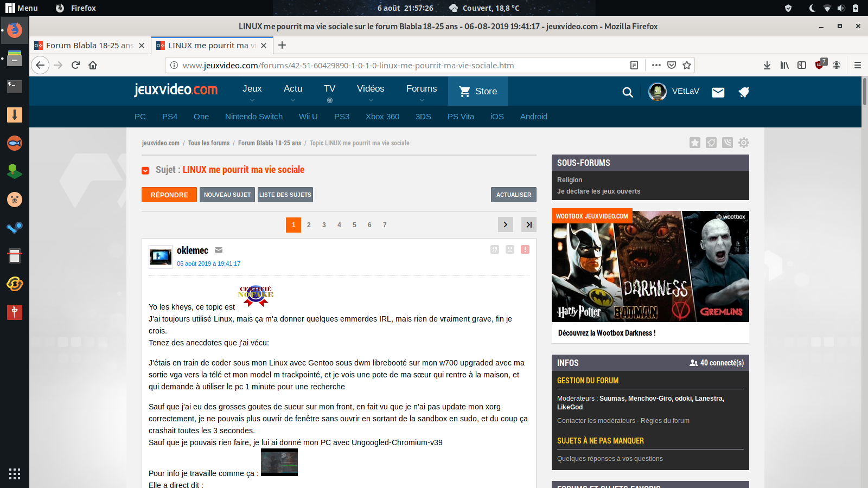868x488 pixels.
Task: Bookmark this page with the star
Action: 687,65
